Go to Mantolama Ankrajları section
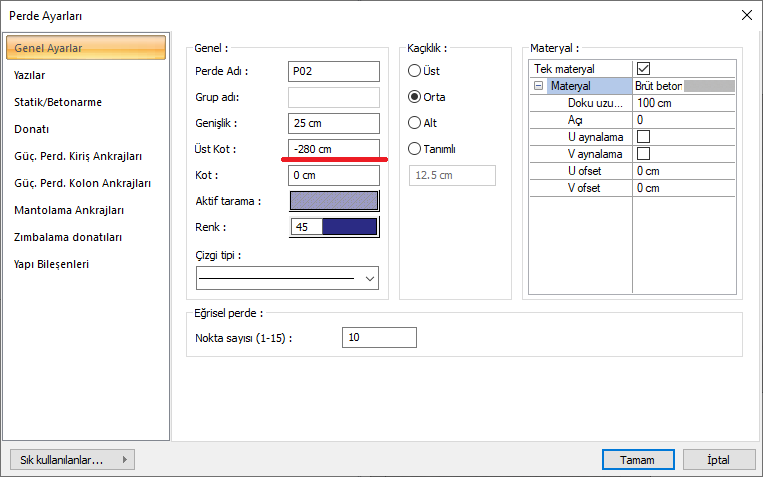The width and height of the screenshot is (767, 483). [x=68, y=210]
